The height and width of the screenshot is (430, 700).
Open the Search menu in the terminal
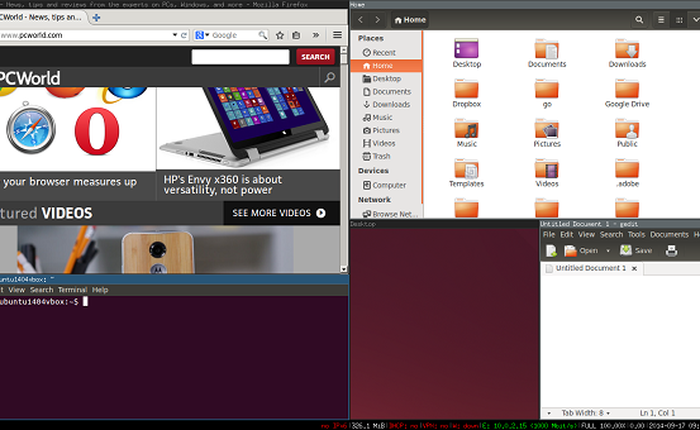pyautogui.click(x=42, y=290)
